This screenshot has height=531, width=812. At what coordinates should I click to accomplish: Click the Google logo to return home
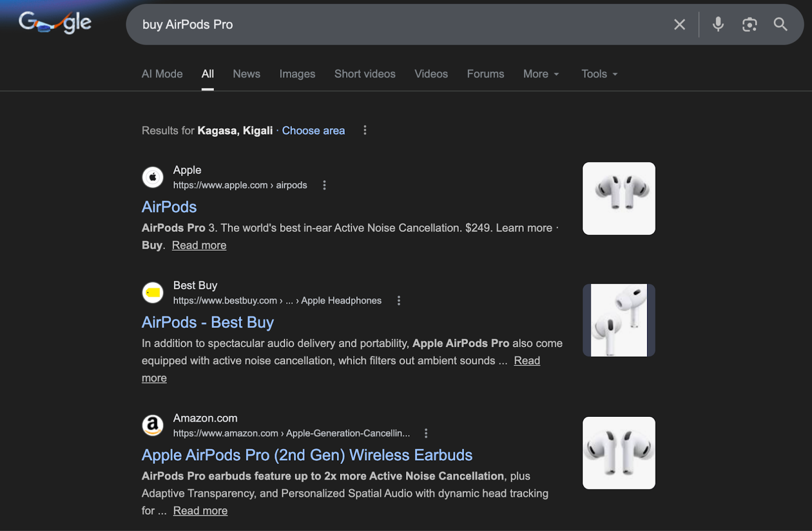point(55,22)
